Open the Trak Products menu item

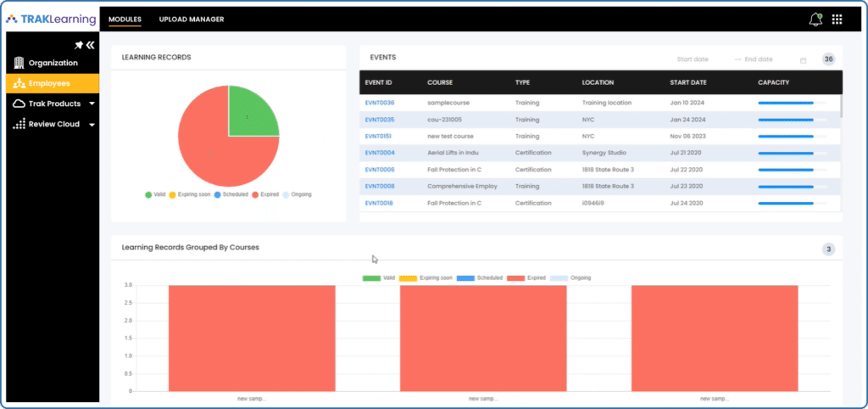(53, 104)
